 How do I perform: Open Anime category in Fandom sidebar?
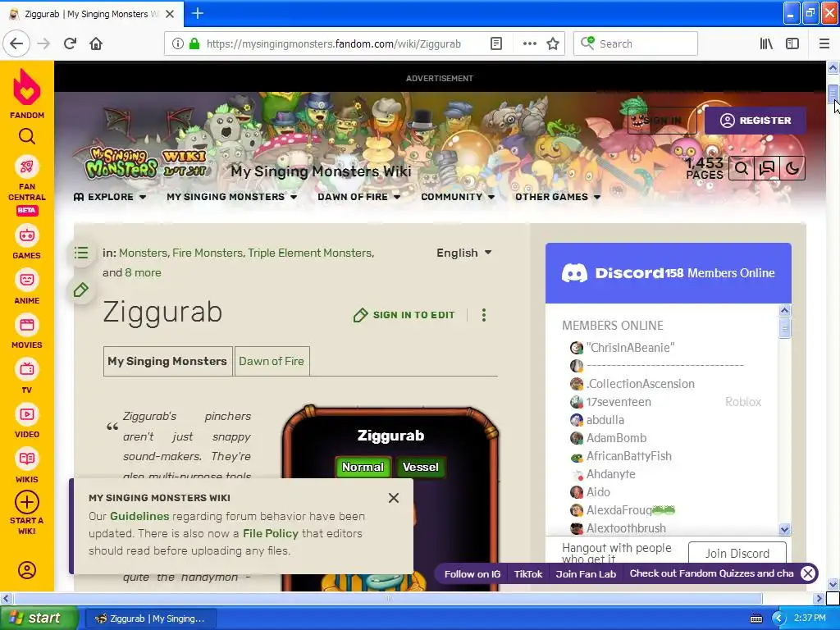click(x=27, y=288)
